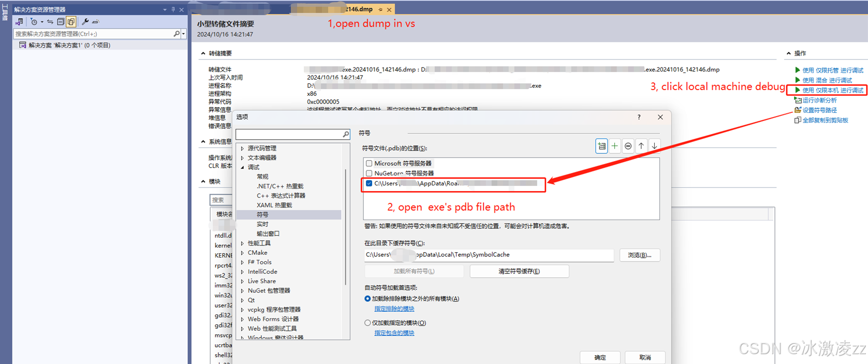The image size is (868, 364).
Task: Open the vertical 工具箱 side tab
Action: click(x=5, y=13)
